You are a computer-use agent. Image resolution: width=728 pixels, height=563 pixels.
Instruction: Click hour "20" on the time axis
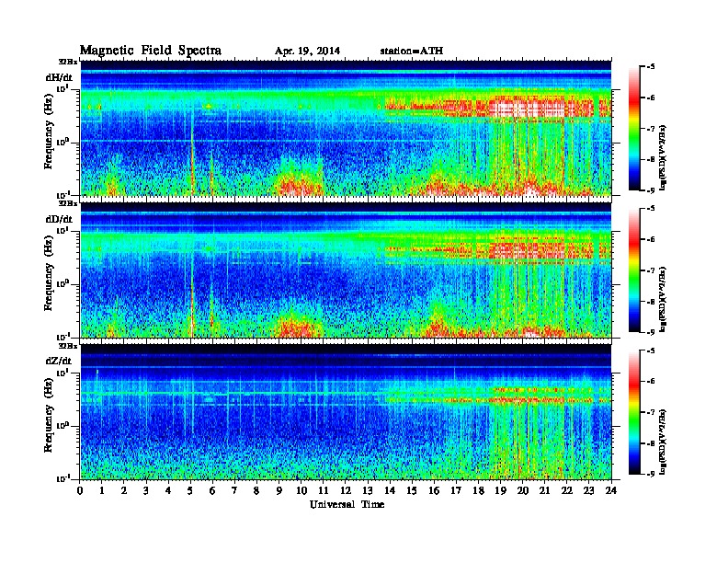click(523, 490)
